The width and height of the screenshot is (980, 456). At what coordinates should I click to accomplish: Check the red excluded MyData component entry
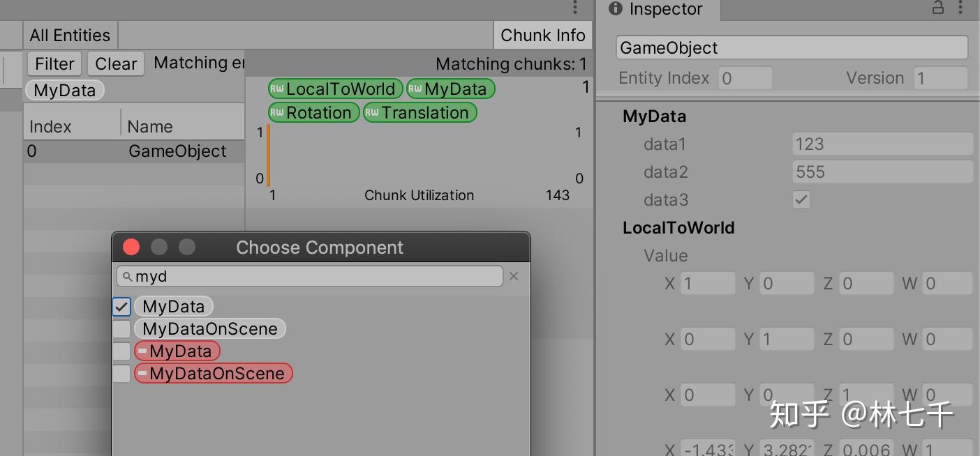click(121, 351)
